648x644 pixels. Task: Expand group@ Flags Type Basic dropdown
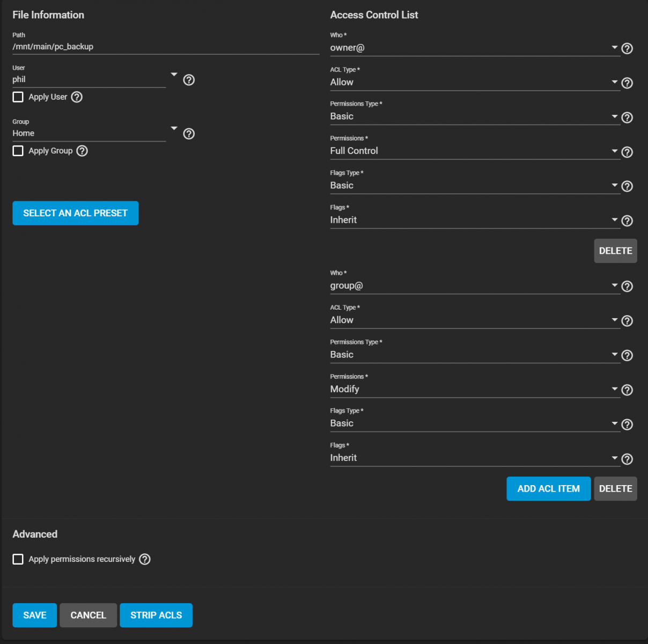click(475, 423)
